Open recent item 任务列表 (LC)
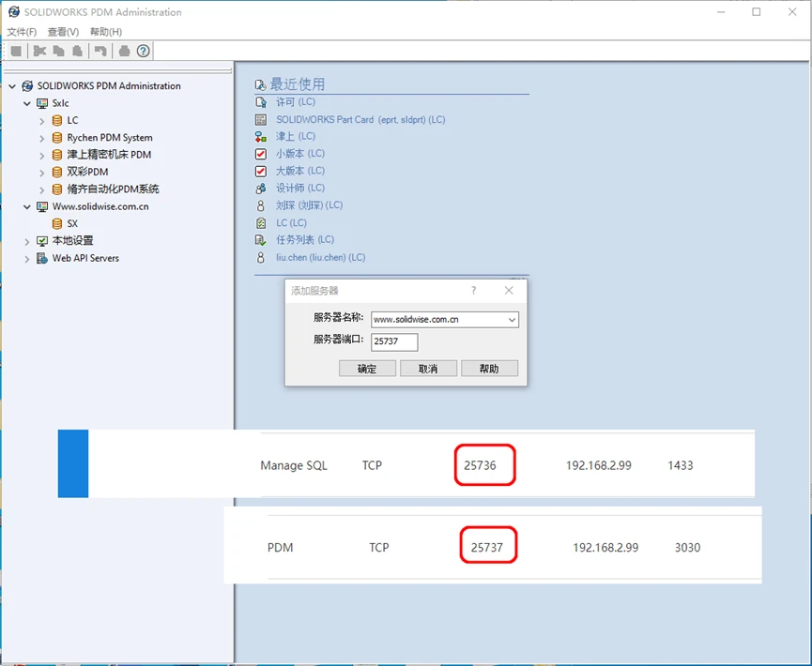The image size is (812, 666). [304, 240]
